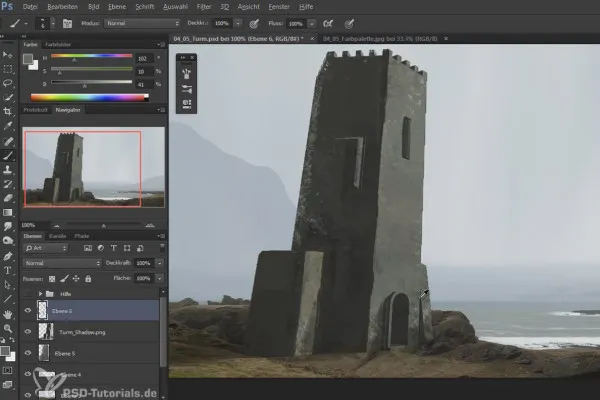
Task: Hide the Ebene 6 layer
Action: [x=27, y=311]
